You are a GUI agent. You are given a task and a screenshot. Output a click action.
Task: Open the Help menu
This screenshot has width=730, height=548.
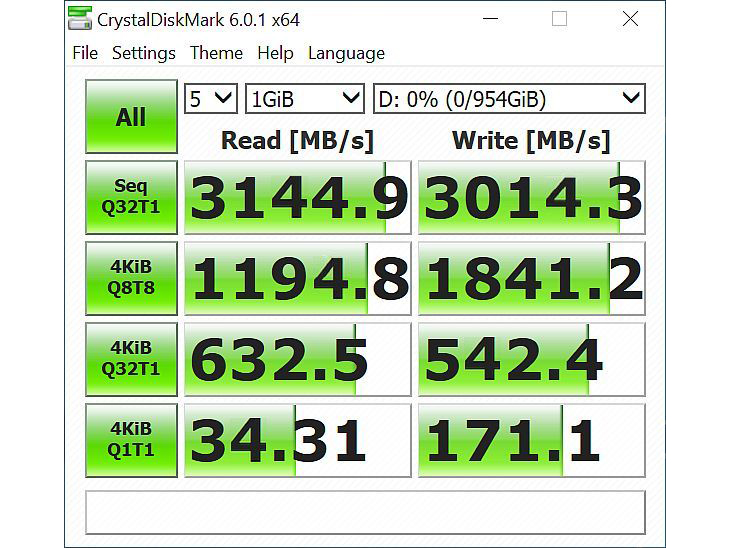[275, 53]
